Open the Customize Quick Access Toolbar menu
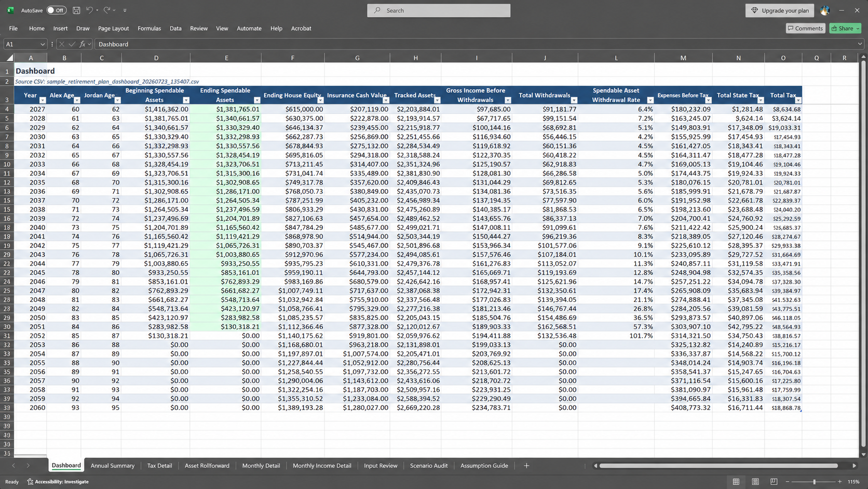 pyautogui.click(x=125, y=10)
